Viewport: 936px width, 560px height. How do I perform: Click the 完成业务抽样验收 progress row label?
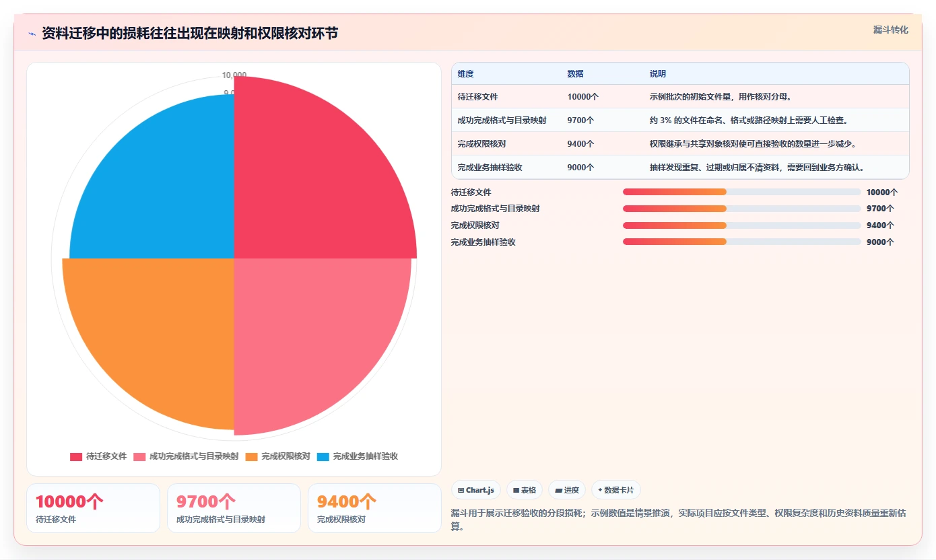pos(483,242)
